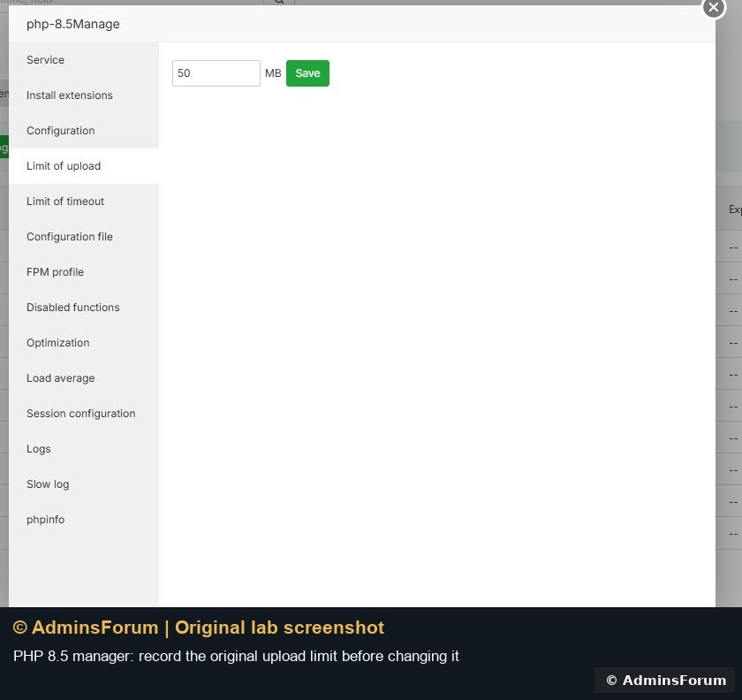Close the php-8.5 Manage dialog
742x700 pixels.
tap(714, 8)
